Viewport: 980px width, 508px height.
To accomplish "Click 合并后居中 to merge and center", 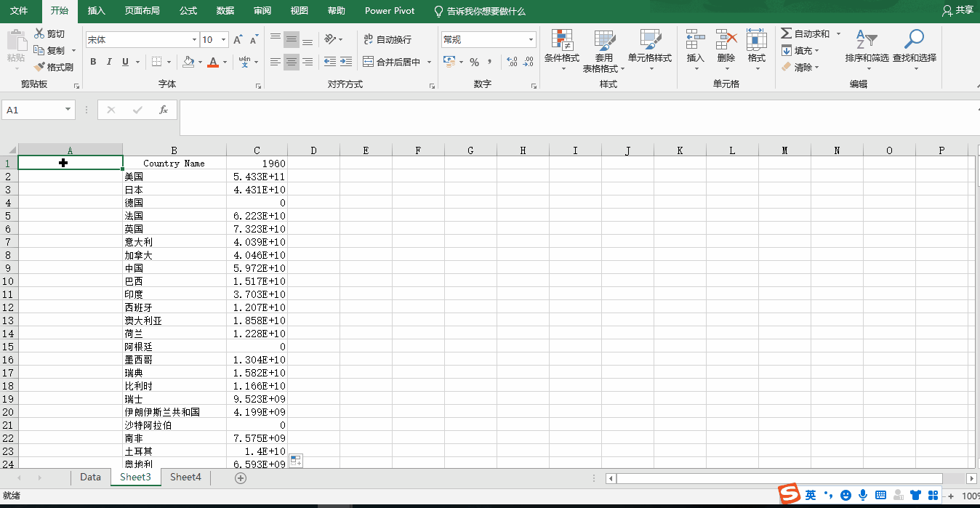I will [391, 61].
